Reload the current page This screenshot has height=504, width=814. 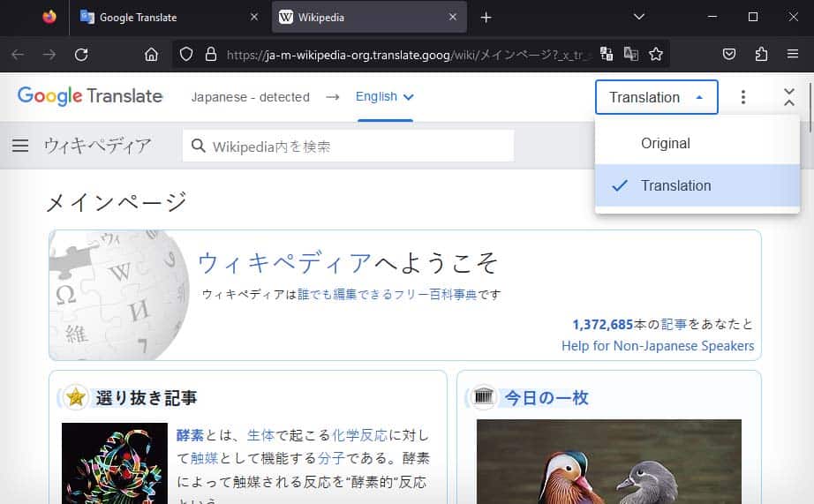tap(81, 55)
